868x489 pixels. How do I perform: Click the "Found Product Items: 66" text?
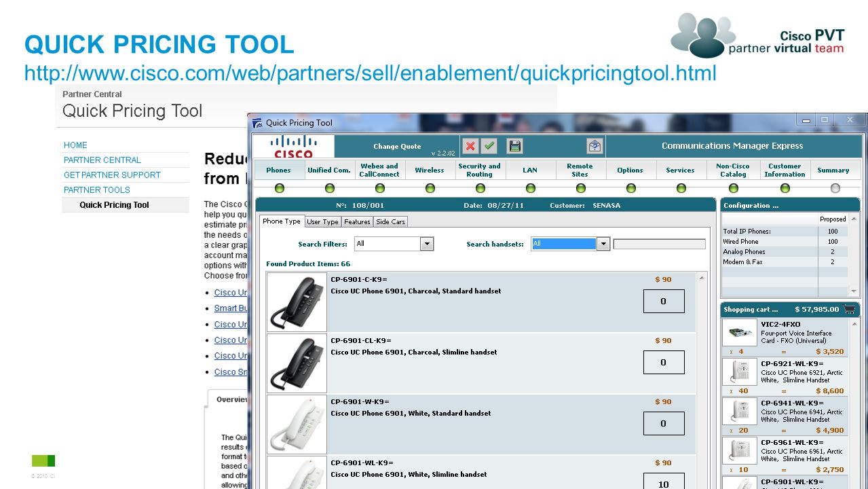tap(308, 264)
